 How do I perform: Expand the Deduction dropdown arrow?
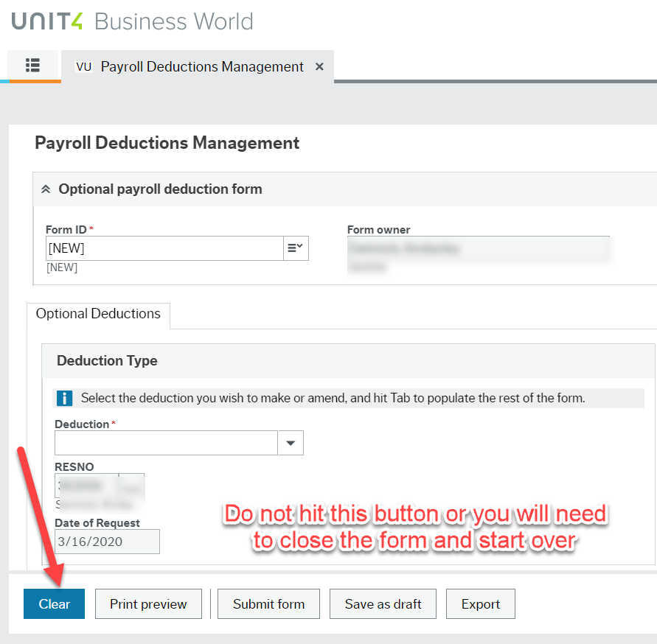(291, 443)
